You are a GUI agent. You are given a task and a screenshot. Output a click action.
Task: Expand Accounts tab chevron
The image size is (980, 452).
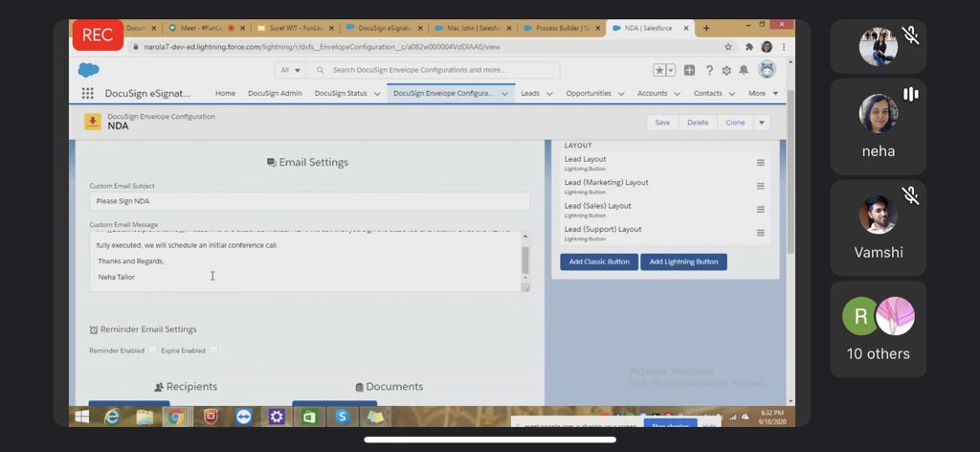coord(677,94)
